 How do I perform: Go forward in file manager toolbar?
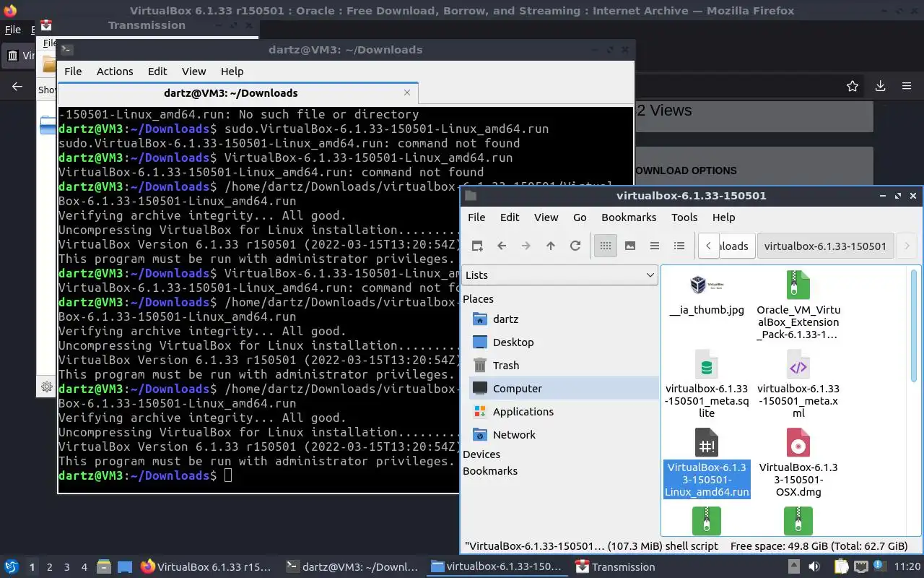click(x=526, y=246)
